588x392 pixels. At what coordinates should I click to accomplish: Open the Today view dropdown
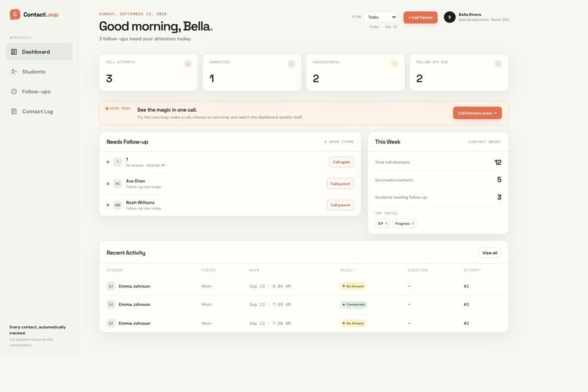[380, 18]
